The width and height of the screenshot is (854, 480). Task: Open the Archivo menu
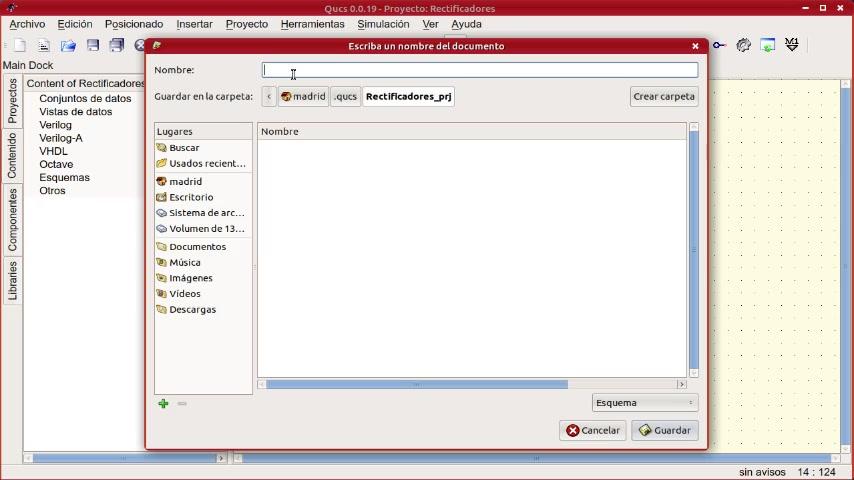pos(27,24)
